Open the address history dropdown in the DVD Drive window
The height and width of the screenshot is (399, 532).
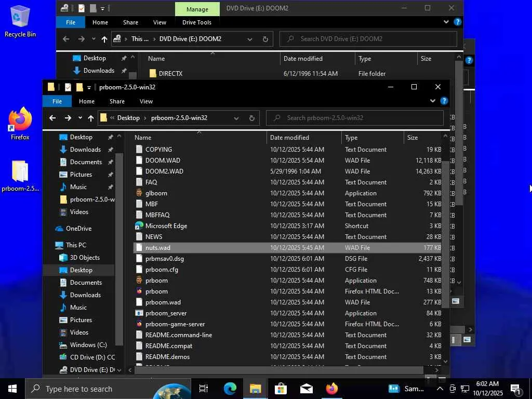pos(250,39)
